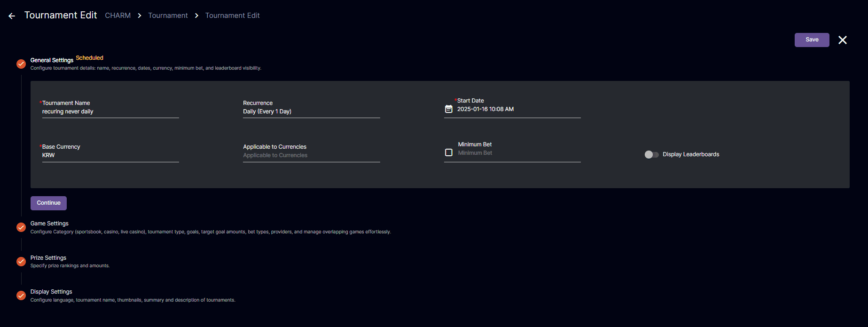Screen dimensions: 868x327
Task: Open the Recurrence dropdown
Action: coord(311,112)
